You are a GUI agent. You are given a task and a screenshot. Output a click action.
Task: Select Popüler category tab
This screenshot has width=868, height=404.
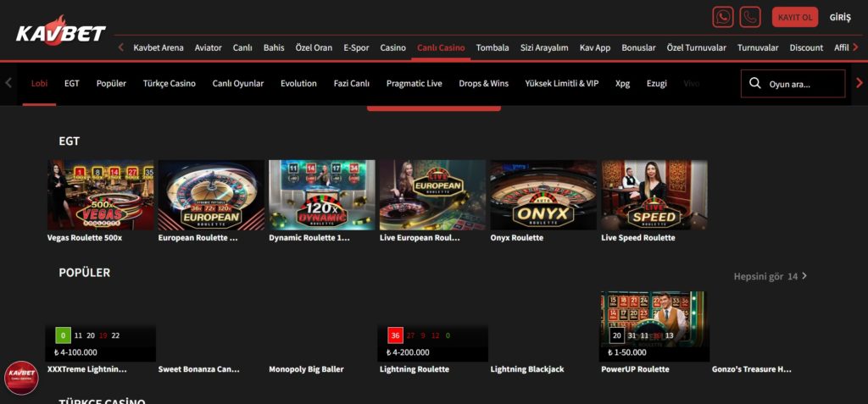point(111,84)
